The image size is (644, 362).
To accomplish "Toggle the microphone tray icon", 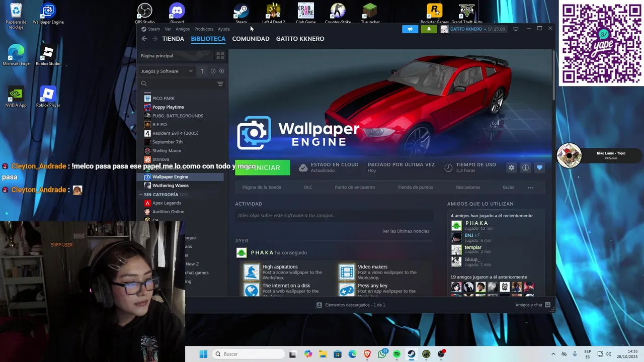I will [x=575, y=354].
